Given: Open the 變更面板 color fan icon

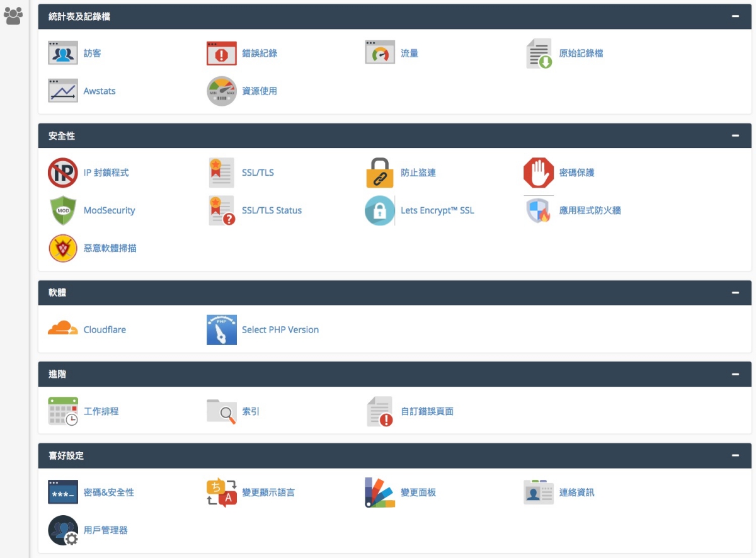Looking at the screenshot, I should pos(380,493).
